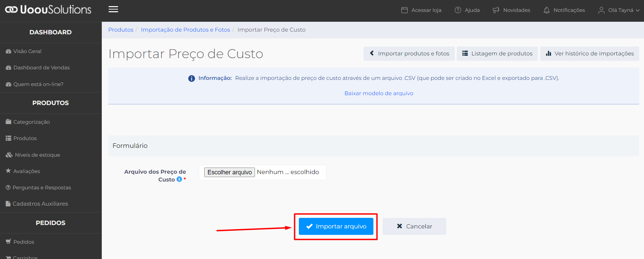Image resolution: width=644 pixels, height=259 pixels.
Task: Click the Importar Preço de Custo page title
Action: click(186, 54)
